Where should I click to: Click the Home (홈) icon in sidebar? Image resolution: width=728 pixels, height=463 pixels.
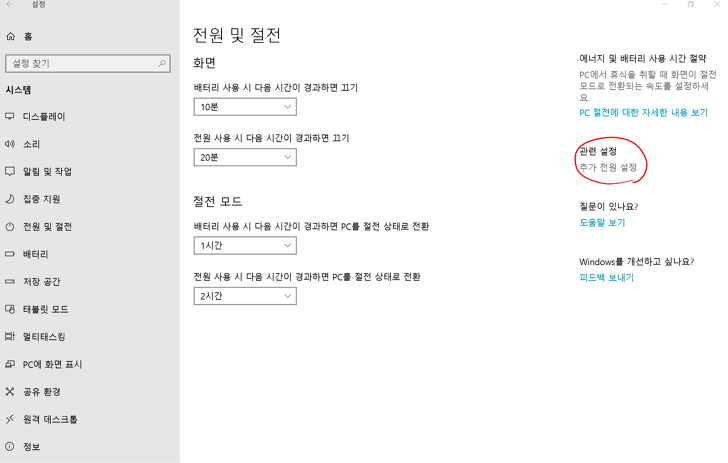coord(10,36)
